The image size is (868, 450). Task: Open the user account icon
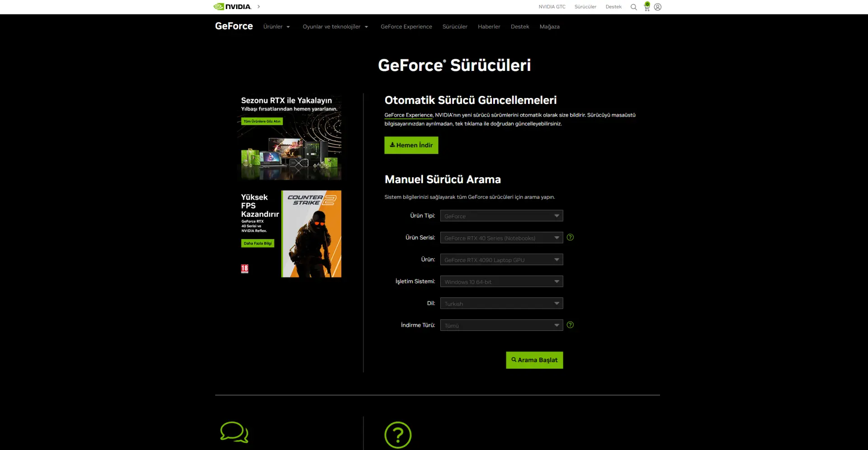click(658, 7)
